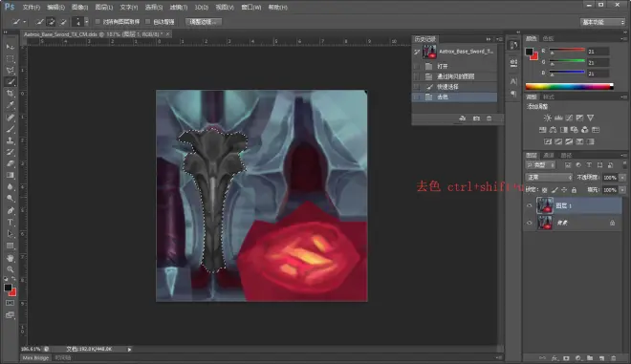
Task: Select the Horizontal Type tool
Action: (x=11, y=223)
